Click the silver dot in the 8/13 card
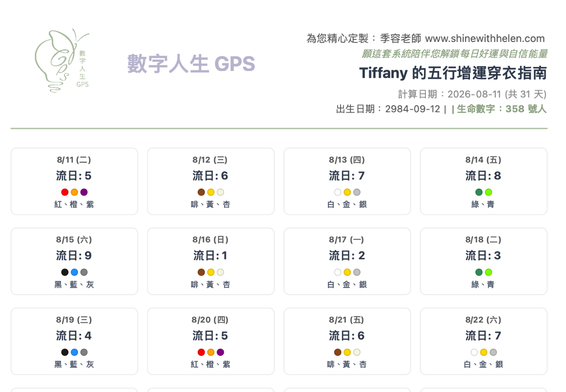 [x=357, y=192]
